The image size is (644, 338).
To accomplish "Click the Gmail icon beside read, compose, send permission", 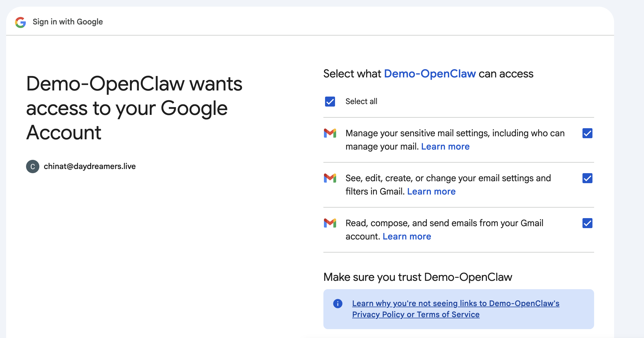I will tap(330, 223).
